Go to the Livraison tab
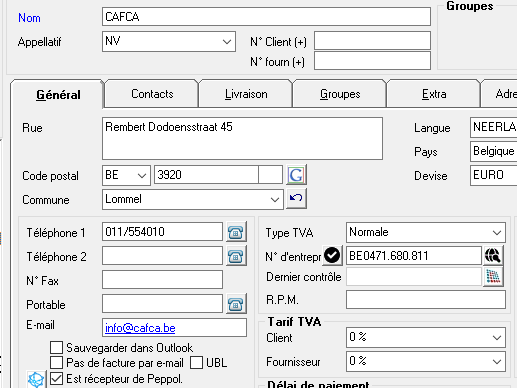Image resolution: width=517 pixels, height=388 pixels. pyautogui.click(x=246, y=94)
